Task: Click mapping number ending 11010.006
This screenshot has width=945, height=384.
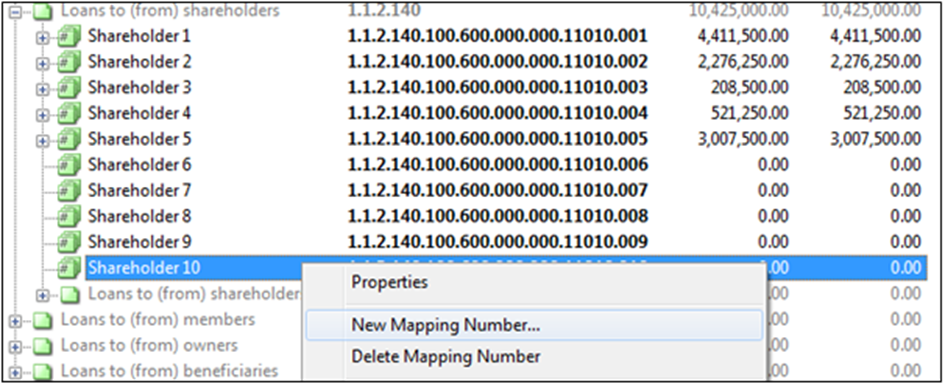Action: click(497, 164)
